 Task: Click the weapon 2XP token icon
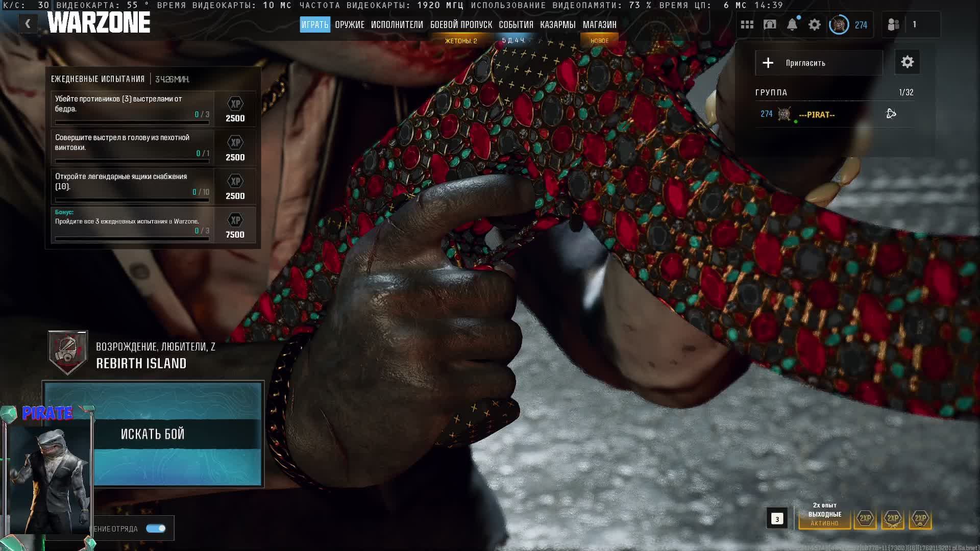click(893, 518)
